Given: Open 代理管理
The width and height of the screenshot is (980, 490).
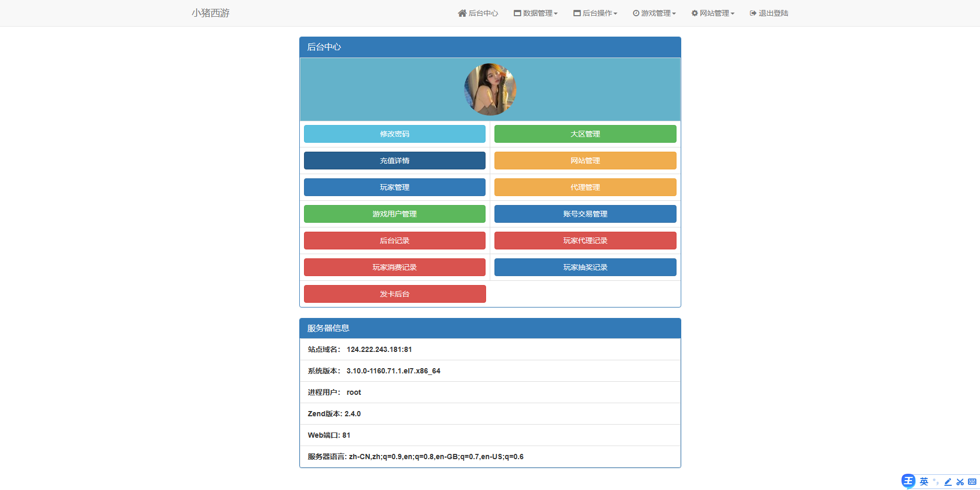Looking at the screenshot, I should click(x=585, y=187).
